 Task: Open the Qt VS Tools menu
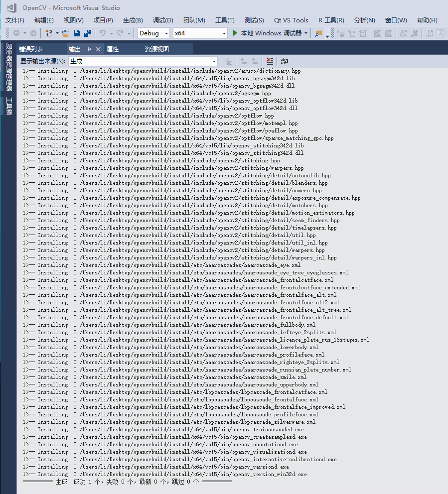291,20
